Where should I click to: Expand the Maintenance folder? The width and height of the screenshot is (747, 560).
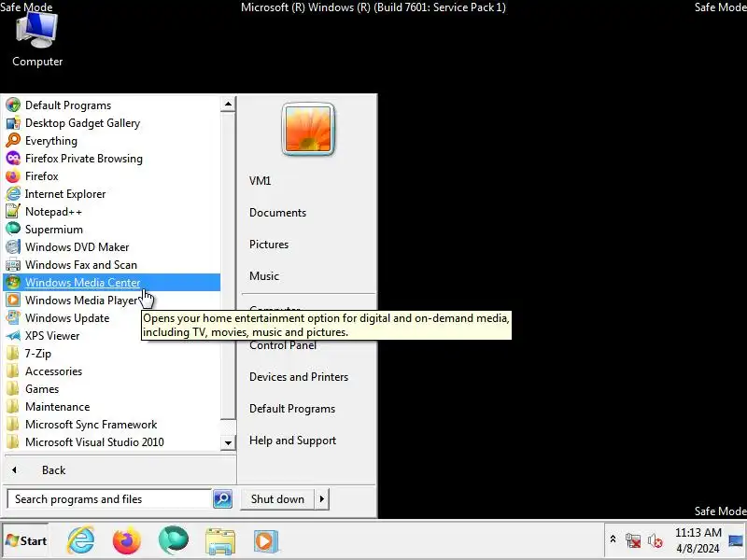(x=111, y=407)
